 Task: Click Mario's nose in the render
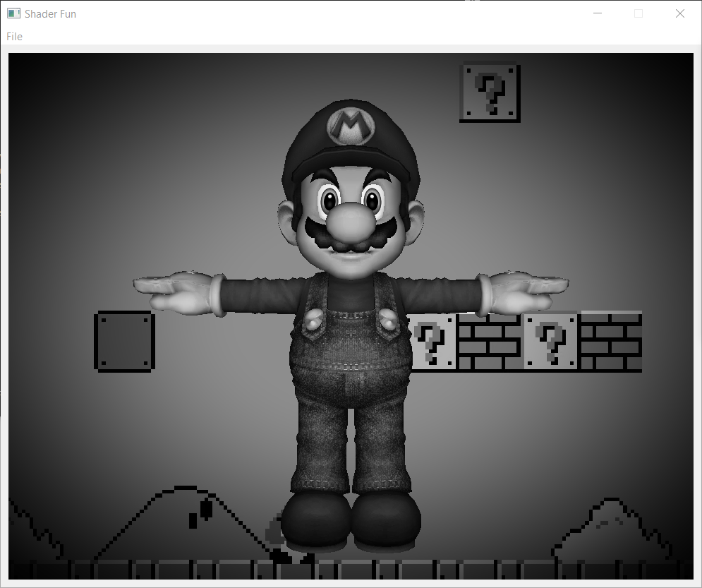tap(351, 222)
